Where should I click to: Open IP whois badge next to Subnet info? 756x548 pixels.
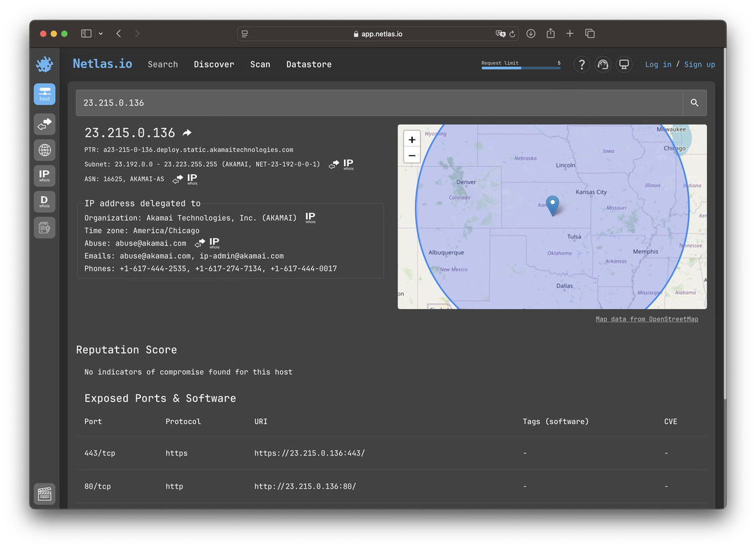(x=347, y=164)
